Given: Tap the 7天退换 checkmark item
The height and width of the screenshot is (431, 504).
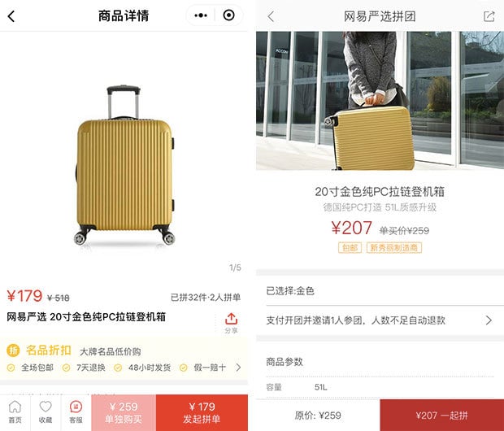Looking at the screenshot, I should pos(84,368).
